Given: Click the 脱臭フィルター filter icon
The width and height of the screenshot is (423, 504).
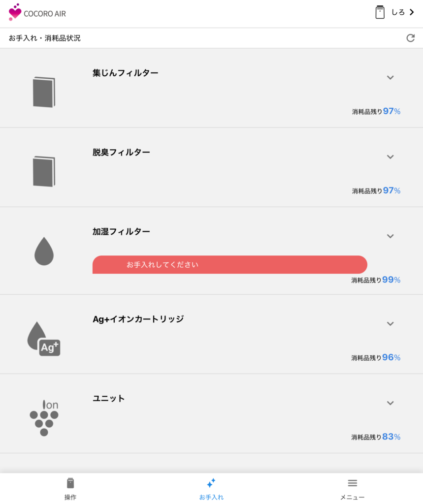Looking at the screenshot, I should point(44,171).
